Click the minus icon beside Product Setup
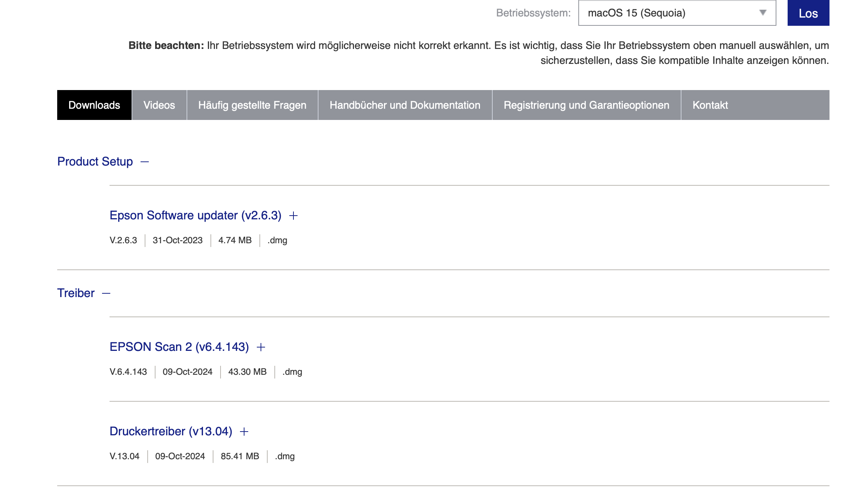Viewport: 868px width, 488px height. (145, 162)
